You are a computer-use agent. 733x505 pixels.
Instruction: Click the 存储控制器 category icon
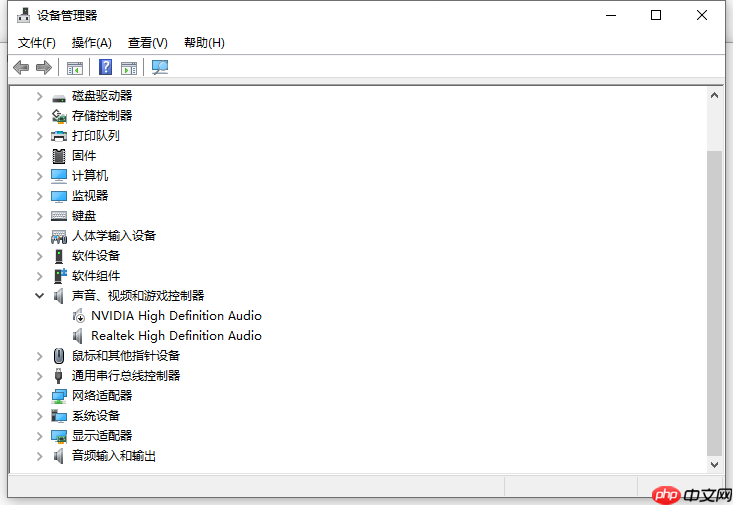[59, 116]
